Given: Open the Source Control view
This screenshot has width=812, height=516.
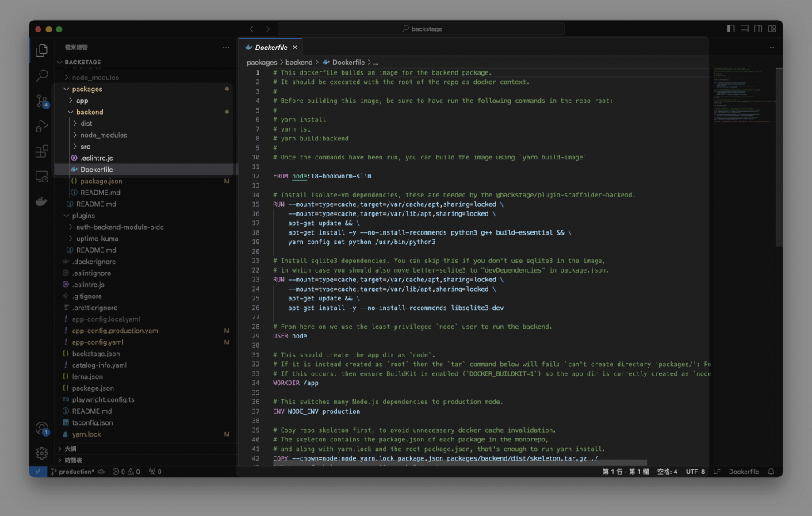Looking at the screenshot, I should [41, 101].
